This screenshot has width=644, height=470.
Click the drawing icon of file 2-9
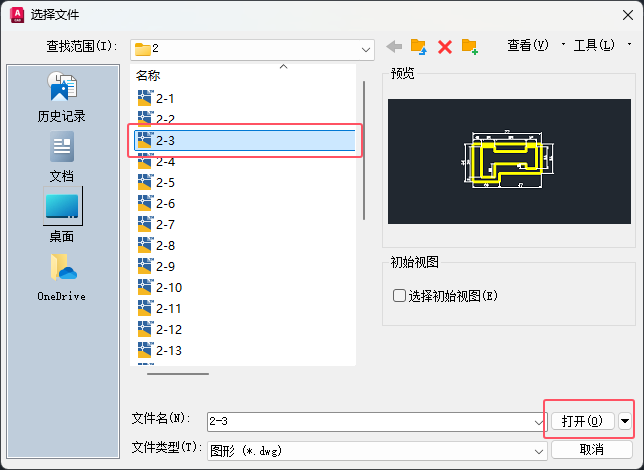click(145, 266)
